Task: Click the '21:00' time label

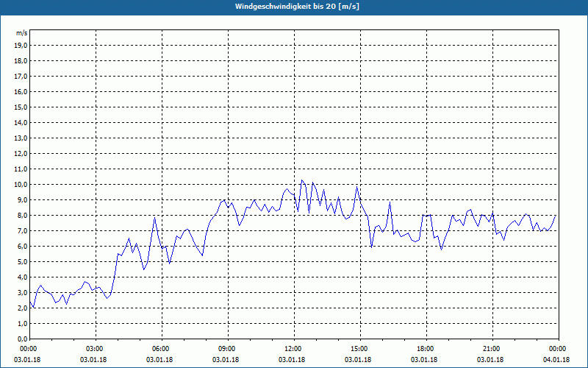Action: click(x=492, y=349)
